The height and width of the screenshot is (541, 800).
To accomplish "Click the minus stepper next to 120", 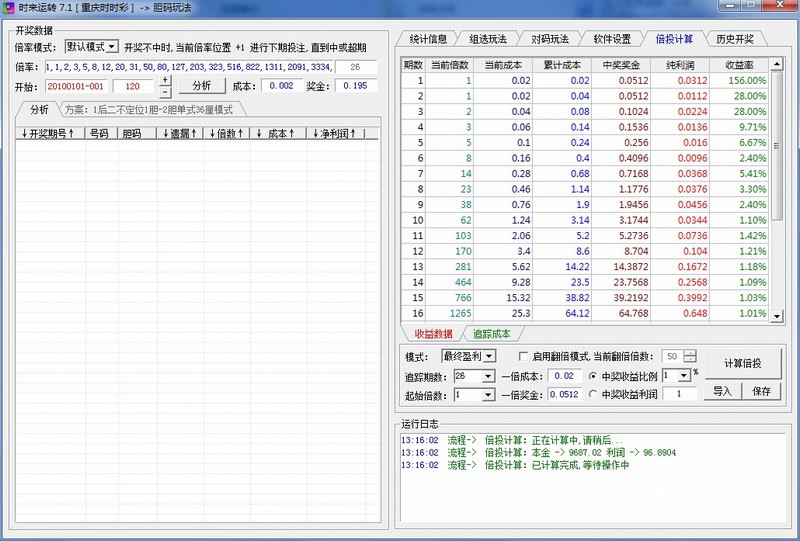I will (165, 91).
